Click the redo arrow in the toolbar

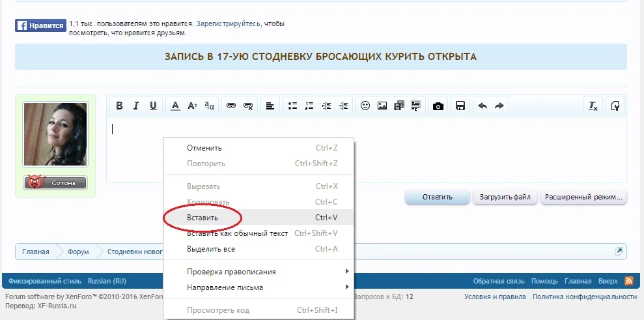click(x=499, y=106)
